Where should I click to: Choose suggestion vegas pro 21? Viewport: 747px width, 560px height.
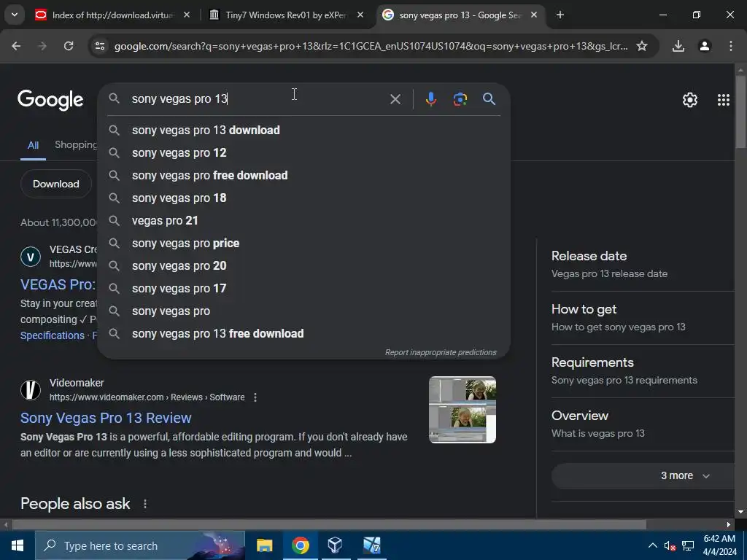304,220
